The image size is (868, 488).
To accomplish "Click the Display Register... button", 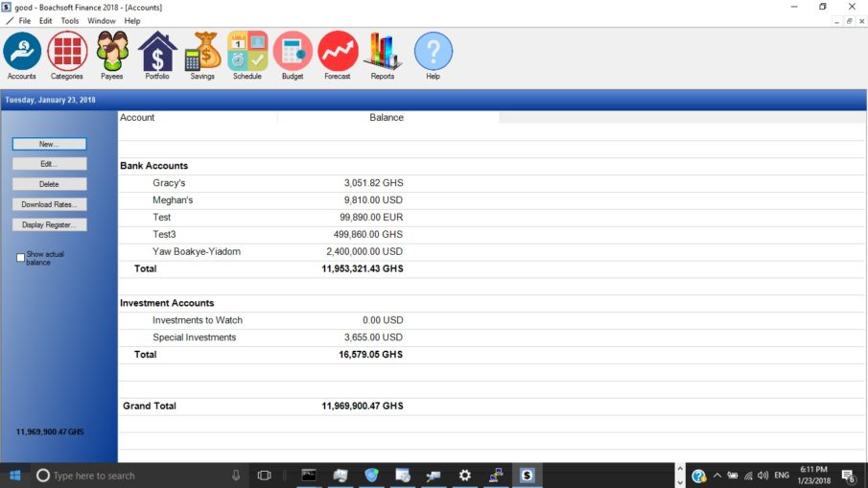I will pyautogui.click(x=49, y=224).
